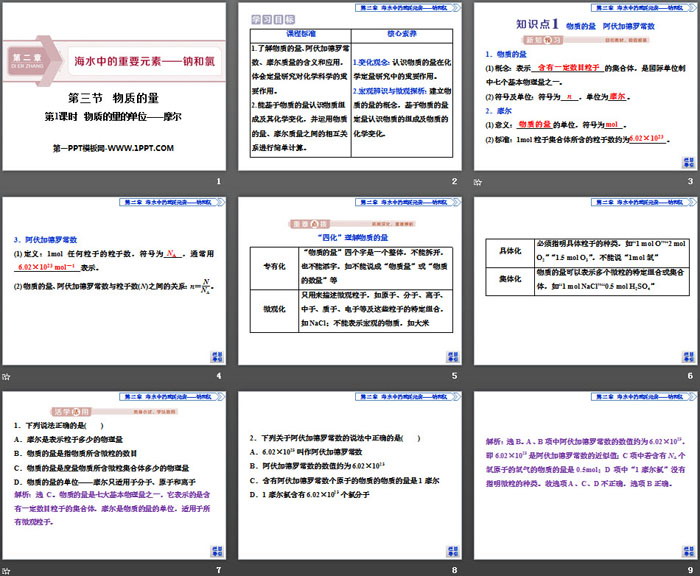Select slide 8 thumbnail with question 2

(350, 475)
